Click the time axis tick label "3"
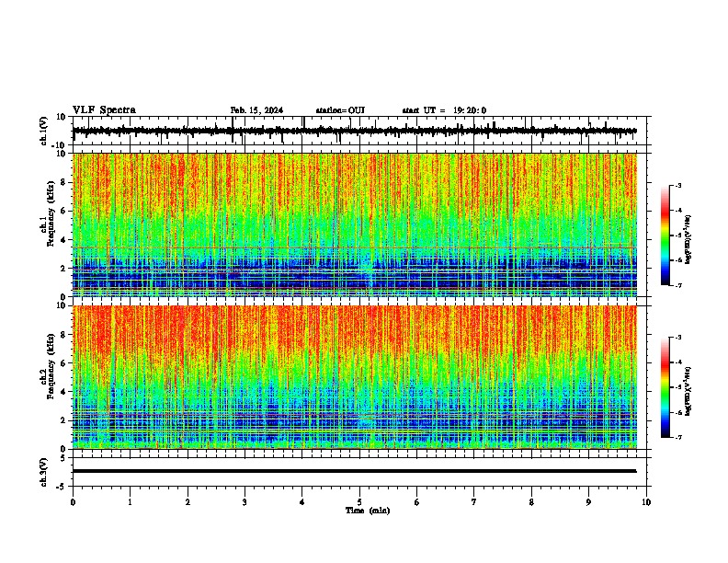 coord(245,502)
